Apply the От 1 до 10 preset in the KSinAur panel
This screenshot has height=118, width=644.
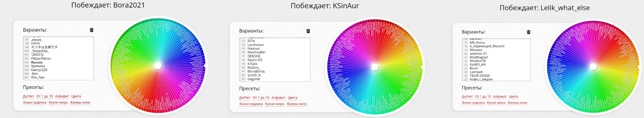click(x=261, y=98)
